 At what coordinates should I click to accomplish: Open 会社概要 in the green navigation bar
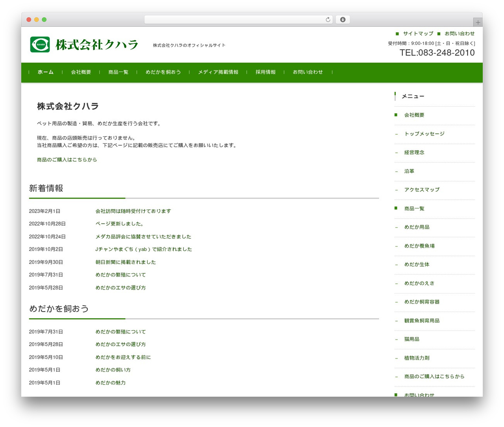[x=81, y=72]
